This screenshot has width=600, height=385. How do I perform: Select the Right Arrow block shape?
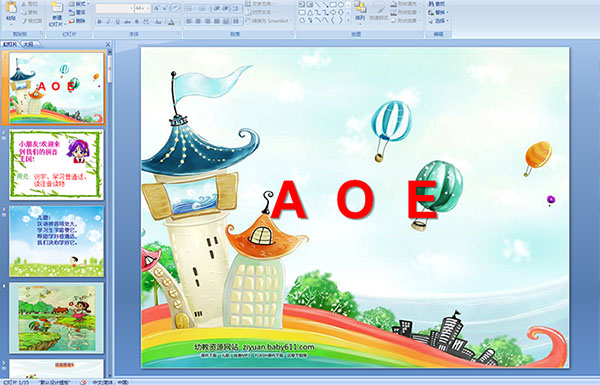[x=333, y=13]
